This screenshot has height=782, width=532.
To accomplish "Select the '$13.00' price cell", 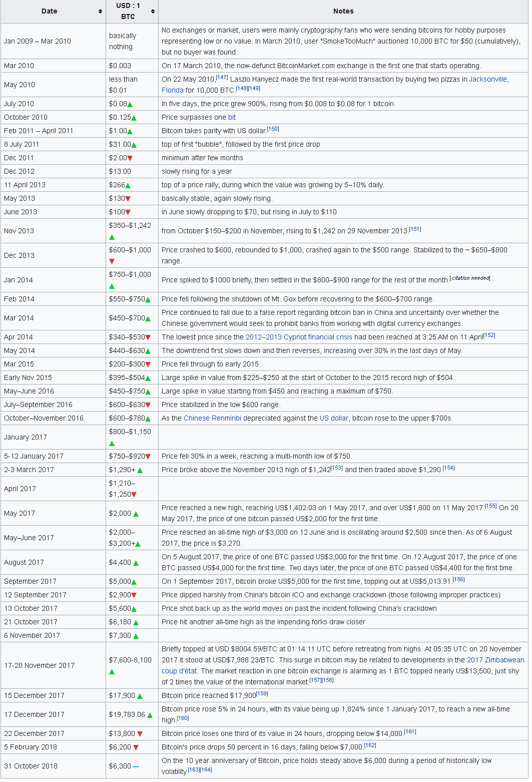I will (x=132, y=171).
